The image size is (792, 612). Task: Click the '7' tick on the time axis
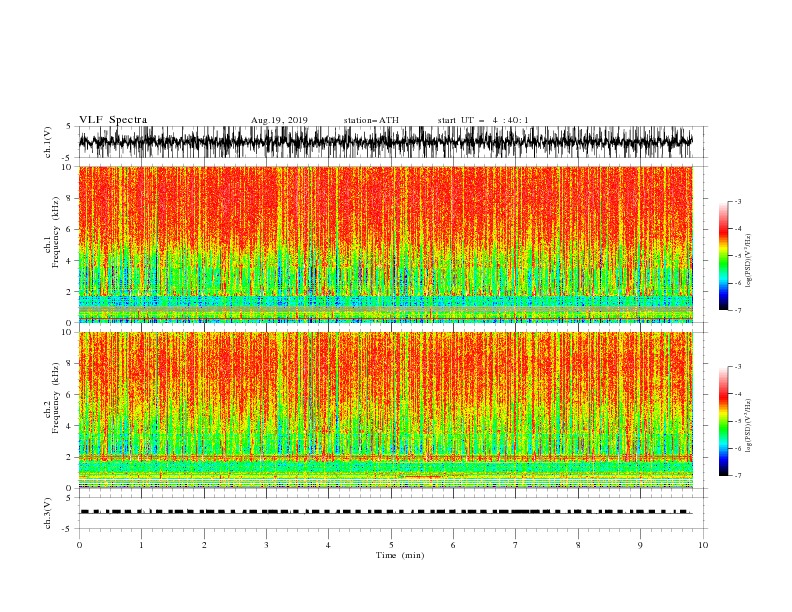[x=516, y=545]
